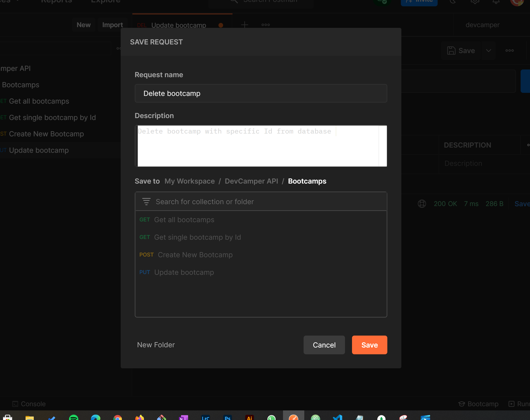Open Google Chrome from the Windows taskbar
530x420 pixels.
(x=117, y=417)
